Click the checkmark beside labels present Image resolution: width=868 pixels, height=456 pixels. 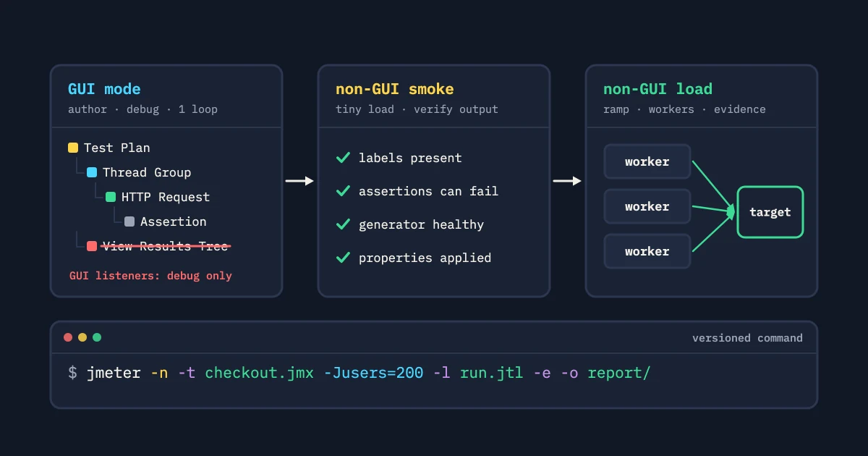[x=344, y=158]
